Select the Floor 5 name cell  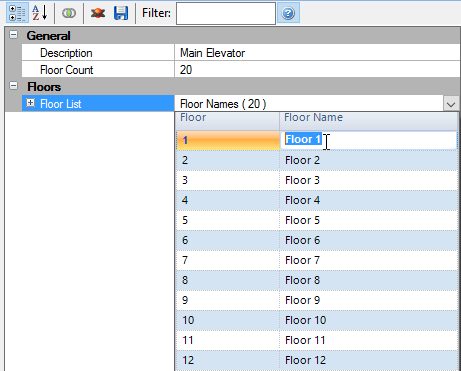(x=368, y=220)
